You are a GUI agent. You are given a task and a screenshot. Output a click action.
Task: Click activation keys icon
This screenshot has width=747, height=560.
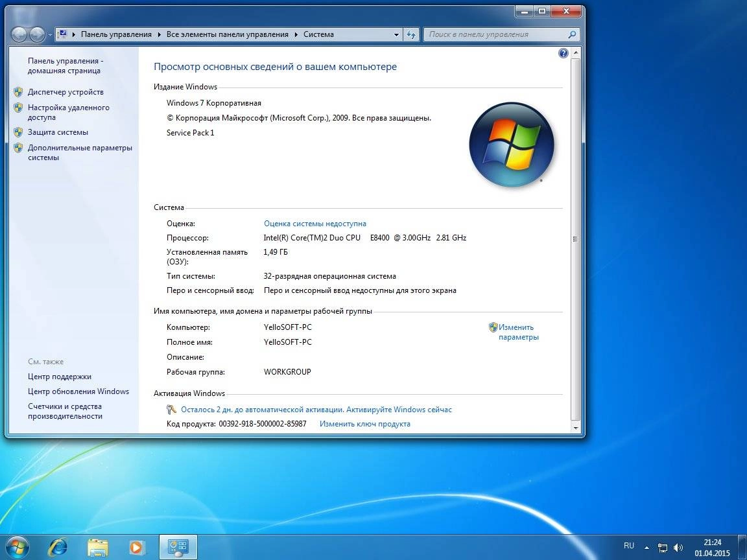pyautogui.click(x=171, y=410)
